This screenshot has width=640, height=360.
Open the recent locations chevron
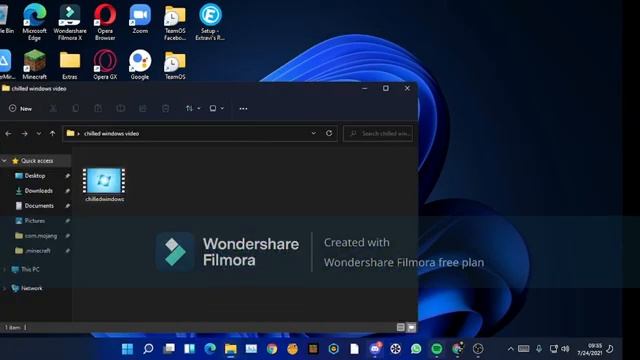click(x=39, y=133)
